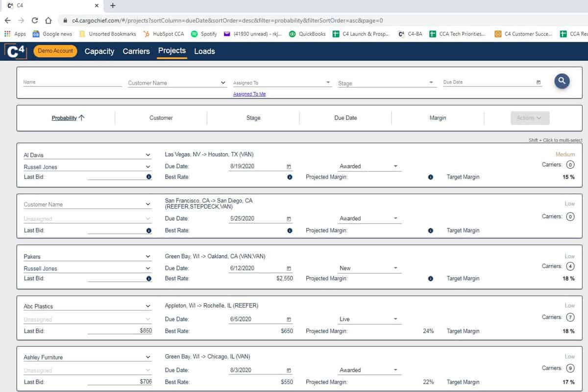Toggle Probability sort arrow

click(82, 118)
